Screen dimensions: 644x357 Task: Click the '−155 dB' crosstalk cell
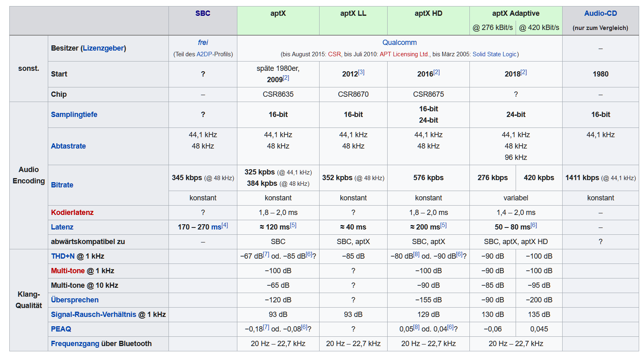tap(429, 300)
